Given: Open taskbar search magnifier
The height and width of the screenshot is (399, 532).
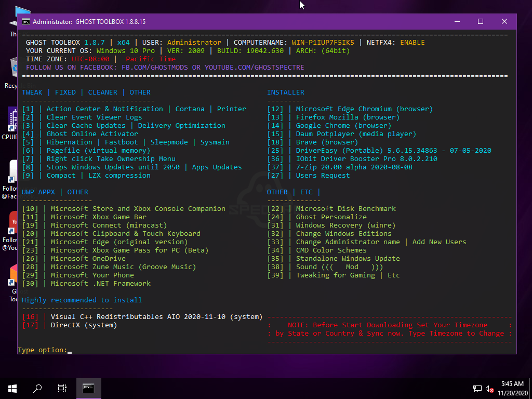Looking at the screenshot, I should [x=37, y=389].
